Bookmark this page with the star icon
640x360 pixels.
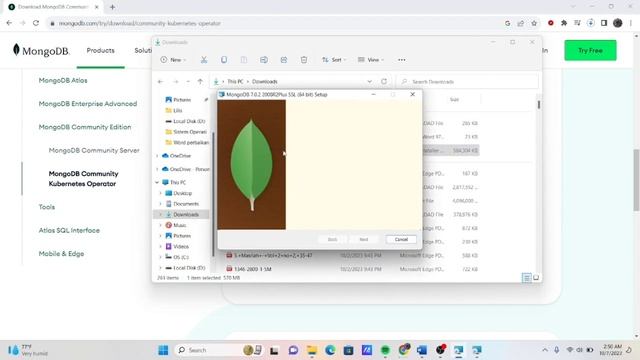[534, 23]
